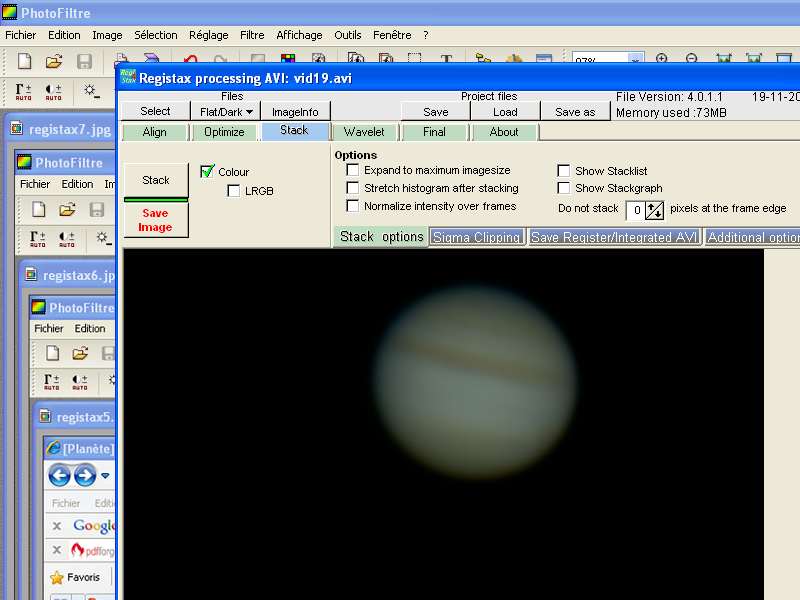Click the New document icon in main PhotoFiltre toolbar

click(x=24, y=61)
